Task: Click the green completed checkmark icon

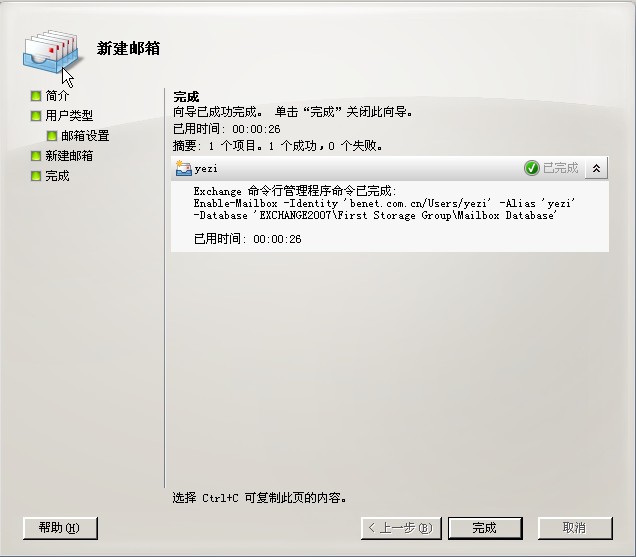Action: 531,168
